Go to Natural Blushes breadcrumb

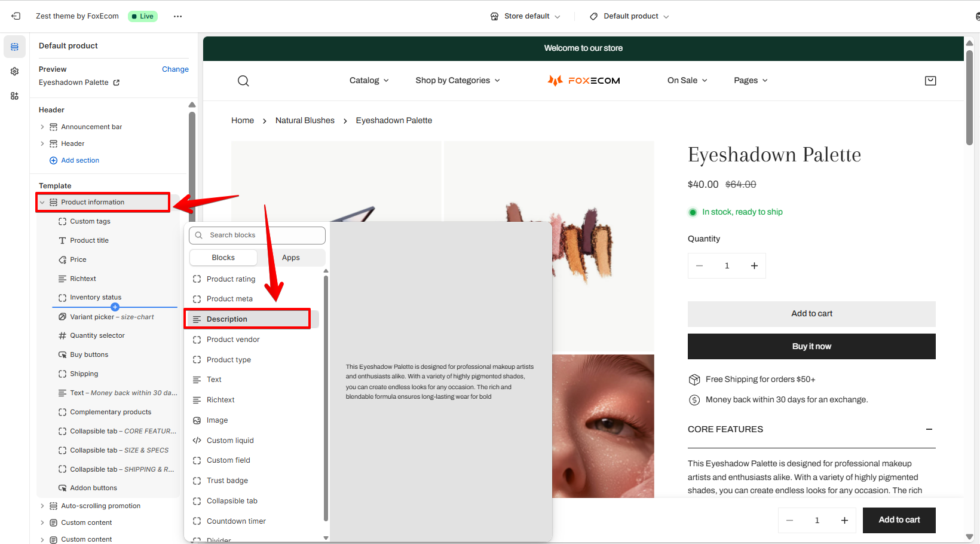coord(305,121)
